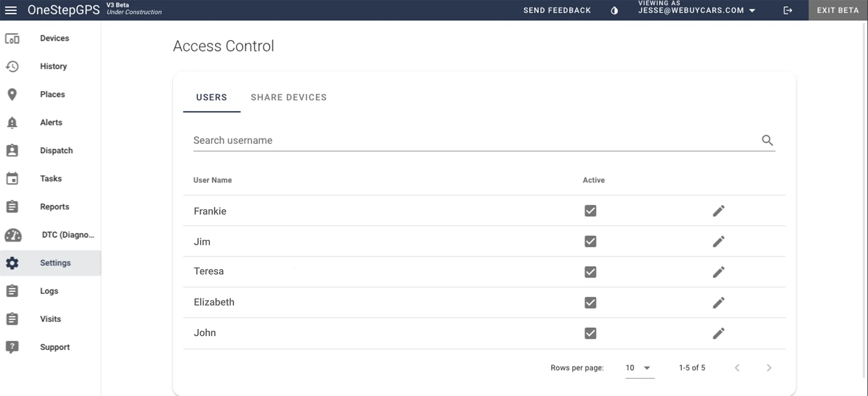Image resolution: width=868 pixels, height=396 pixels.
Task: Expand the viewing-as account dropdown
Action: pyautogui.click(x=751, y=10)
